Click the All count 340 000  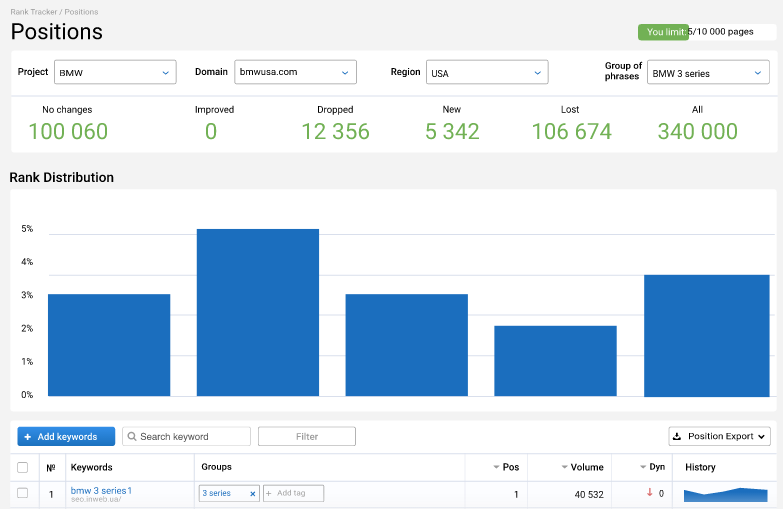pos(698,132)
